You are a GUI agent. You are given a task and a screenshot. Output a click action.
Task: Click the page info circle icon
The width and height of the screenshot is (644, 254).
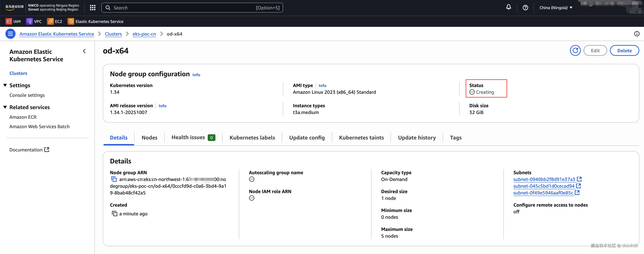point(637,34)
